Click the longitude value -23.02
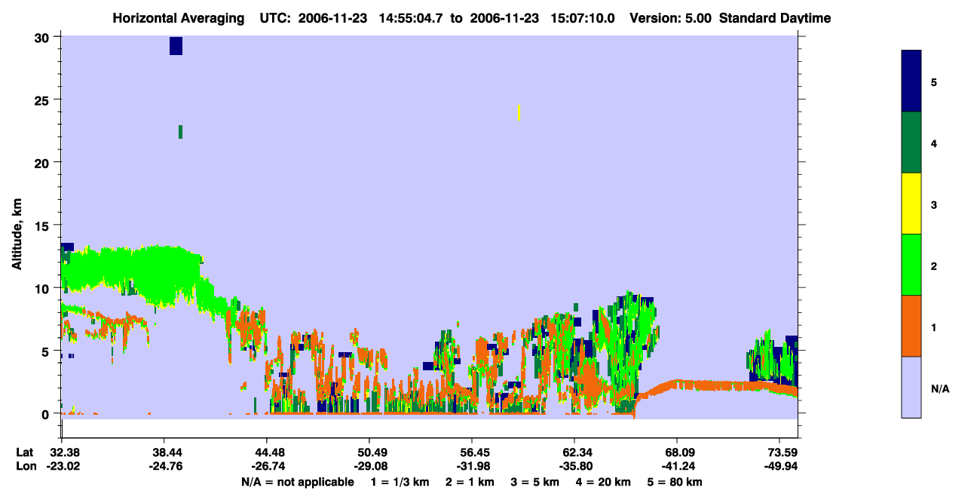The width and height of the screenshot is (980, 503). [62, 466]
